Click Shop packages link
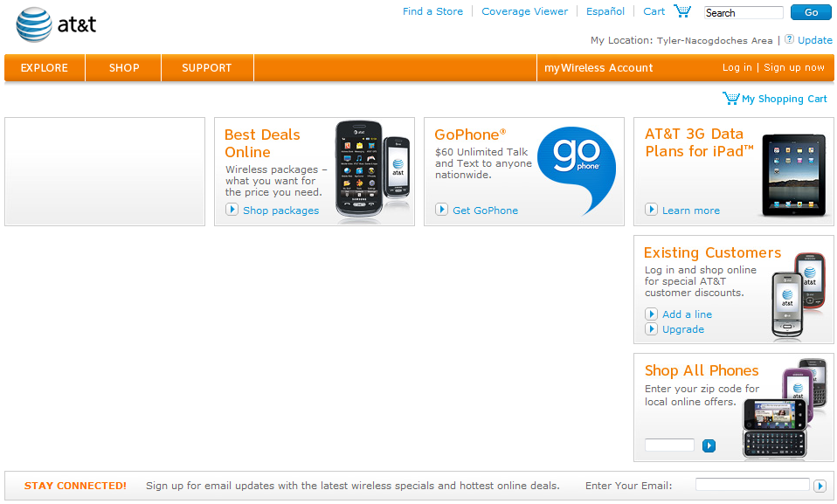The width and height of the screenshot is (837, 504). [280, 211]
